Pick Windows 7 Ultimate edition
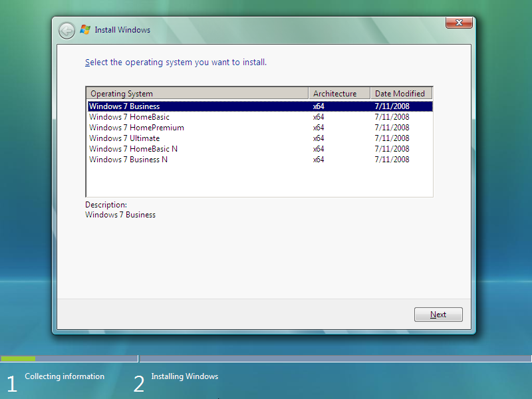 click(260, 138)
